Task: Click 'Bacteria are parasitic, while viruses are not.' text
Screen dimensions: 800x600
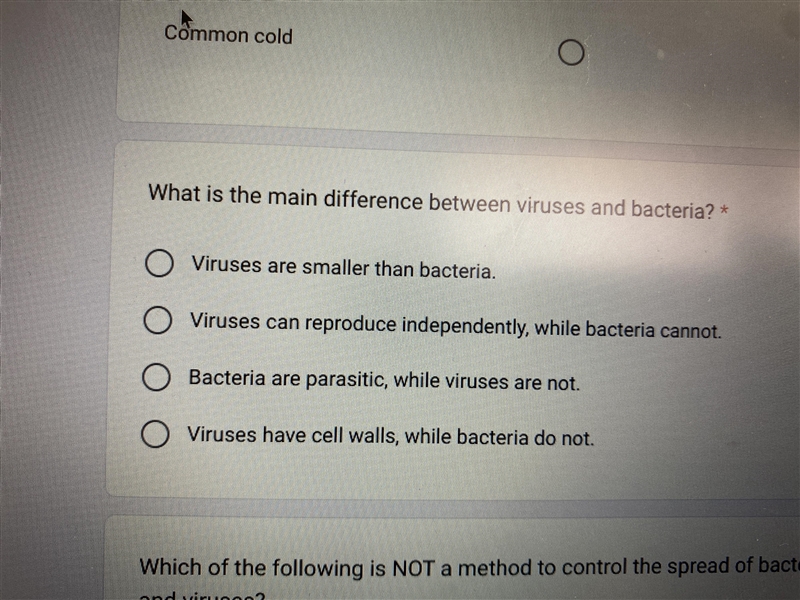Action: tap(384, 380)
